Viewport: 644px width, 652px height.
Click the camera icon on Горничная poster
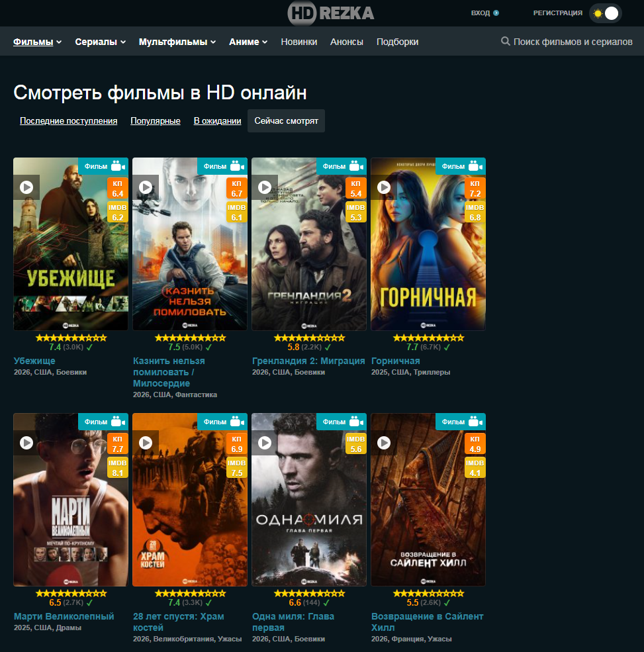pyautogui.click(x=476, y=166)
